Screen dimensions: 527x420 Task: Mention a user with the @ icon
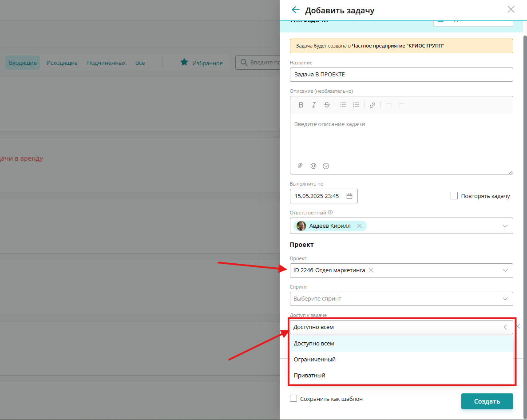click(x=313, y=166)
